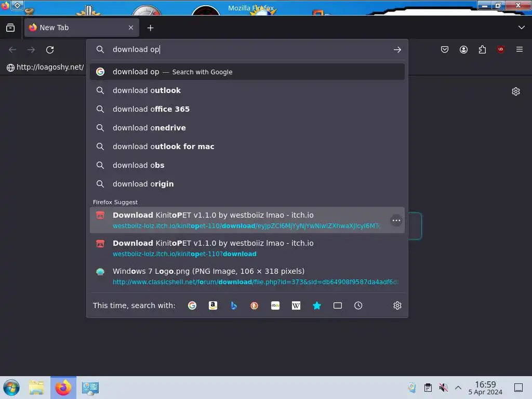This screenshot has width=532, height=399.
Task: Open File Explorer from the taskbar
Action: pos(36,388)
